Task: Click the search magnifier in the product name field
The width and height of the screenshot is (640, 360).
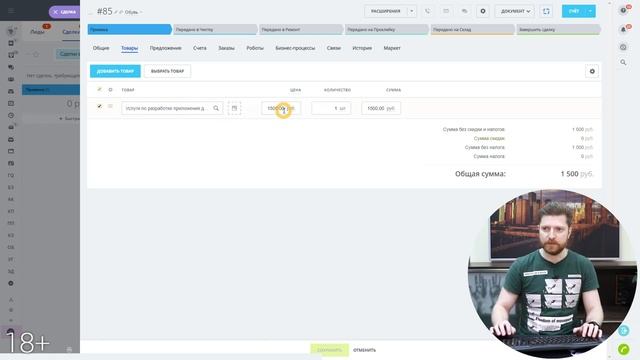Action: (x=216, y=108)
